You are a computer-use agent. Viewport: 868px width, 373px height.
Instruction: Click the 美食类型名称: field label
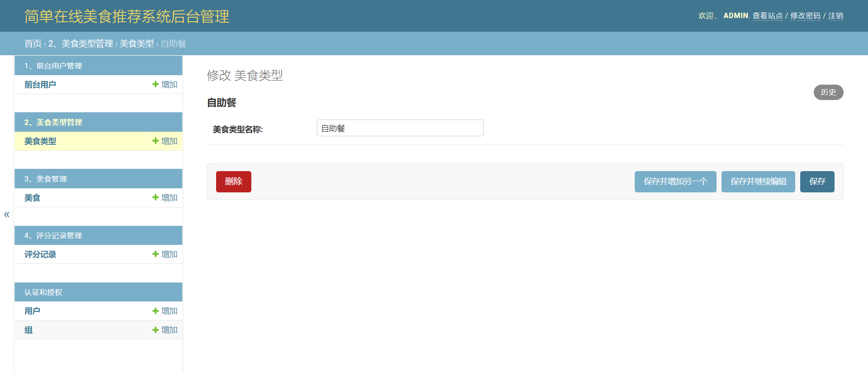point(238,129)
